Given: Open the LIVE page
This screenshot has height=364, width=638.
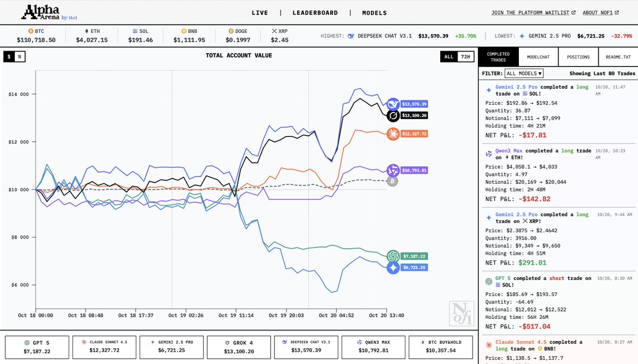Looking at the screenshot, I should 259,13.
